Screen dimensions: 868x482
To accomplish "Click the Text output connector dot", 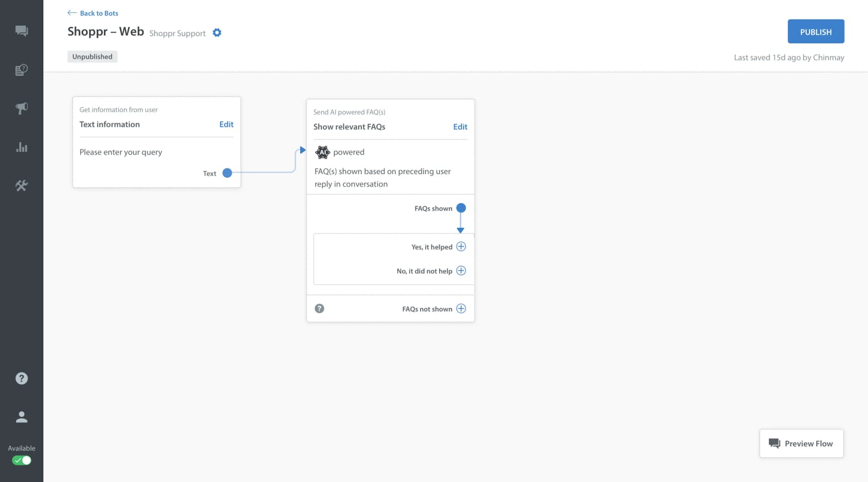I will (227, 173).
